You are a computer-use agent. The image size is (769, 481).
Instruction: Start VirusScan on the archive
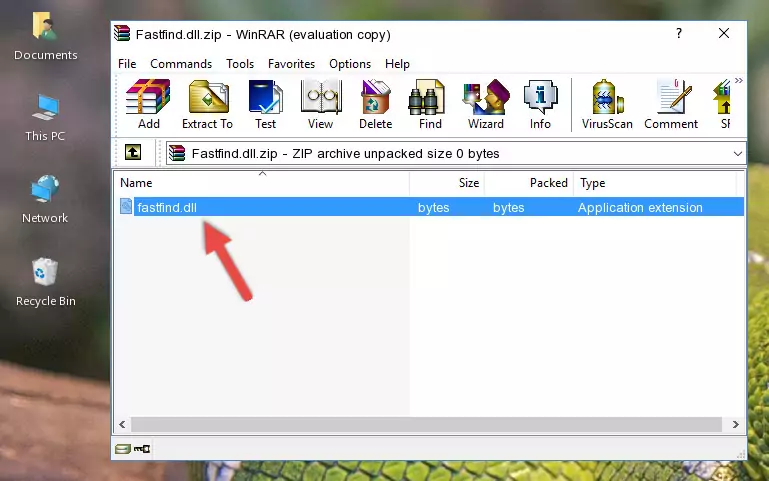(x=607, y=104)
